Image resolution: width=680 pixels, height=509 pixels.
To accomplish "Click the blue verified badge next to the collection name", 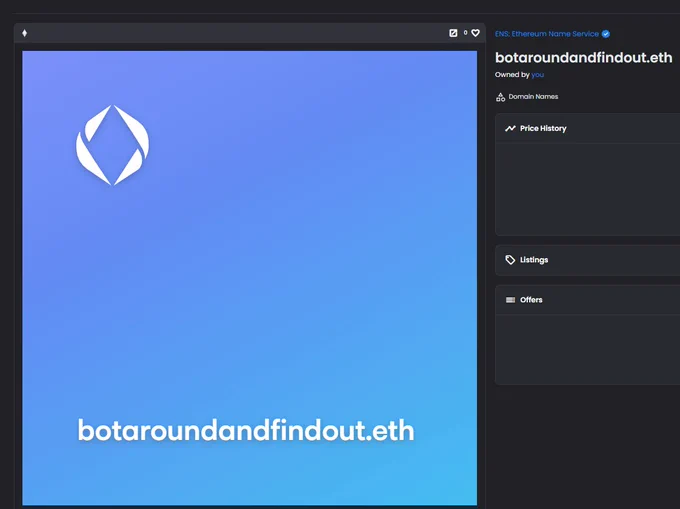I will 606,34.
